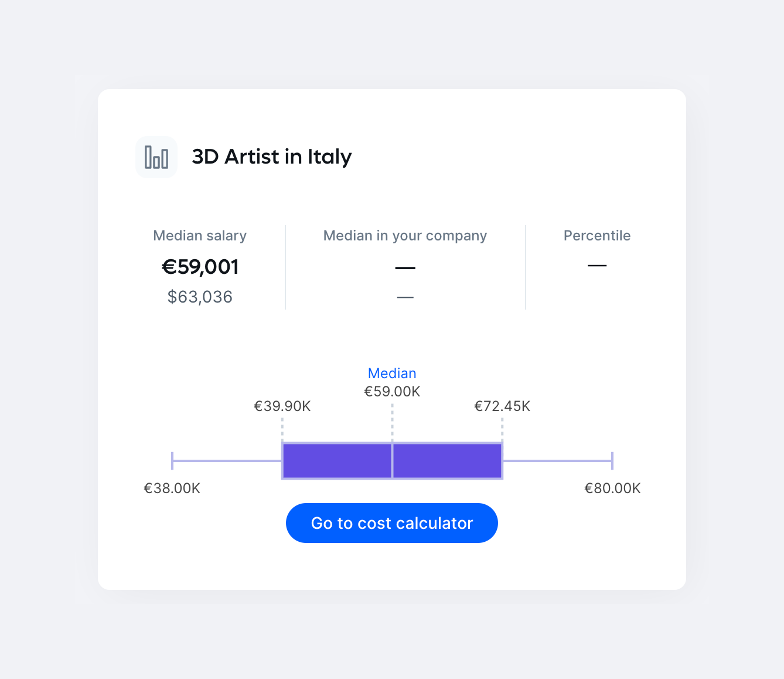784x679 pixels.
Task: Click the left whisker line of the box plot
Action: pos(227,461)
